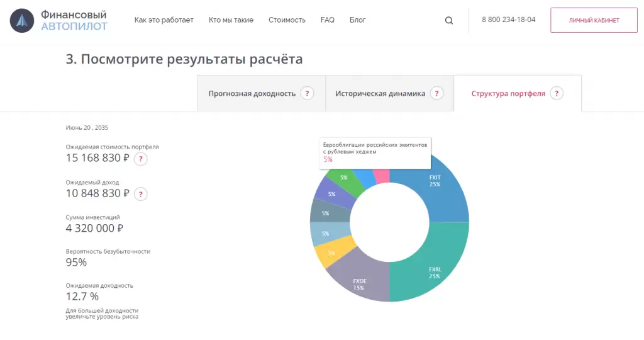This screenshot has height=340, width=644.
Task: Click question mark next to 15 168 830 ₽
Action: [x=141, y=159]
